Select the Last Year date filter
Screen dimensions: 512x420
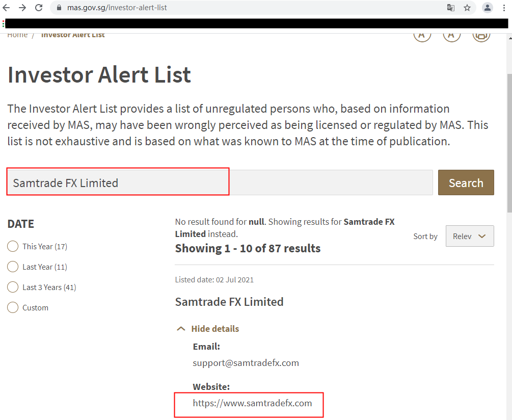click(13, 267)
